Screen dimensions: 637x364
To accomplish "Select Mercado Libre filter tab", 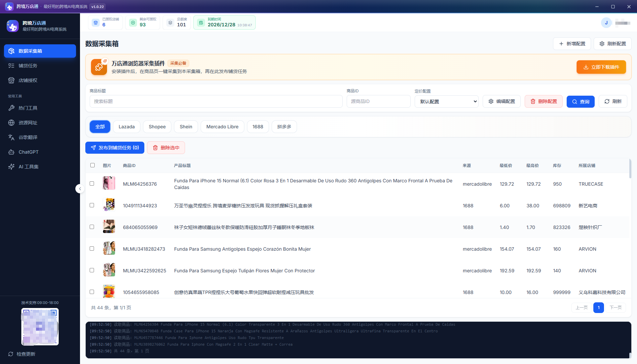I will [222, 127].
